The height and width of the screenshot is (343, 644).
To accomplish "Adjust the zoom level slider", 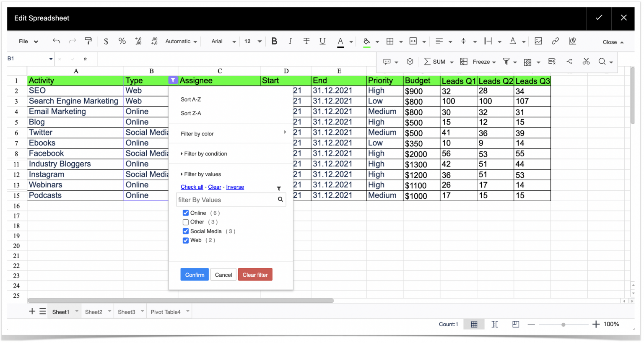I will pyautogui.click(x=563, y=324).
